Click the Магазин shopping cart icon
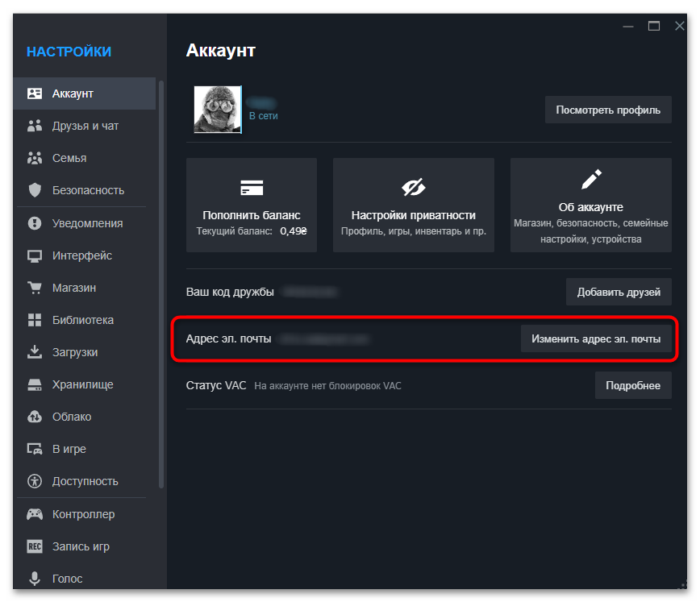The width and height of the screenshot is (700, 602). 35,288
